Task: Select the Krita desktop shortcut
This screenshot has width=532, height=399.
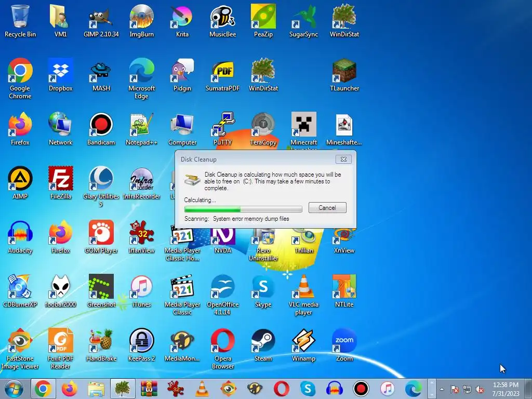Action: point(182,21)
